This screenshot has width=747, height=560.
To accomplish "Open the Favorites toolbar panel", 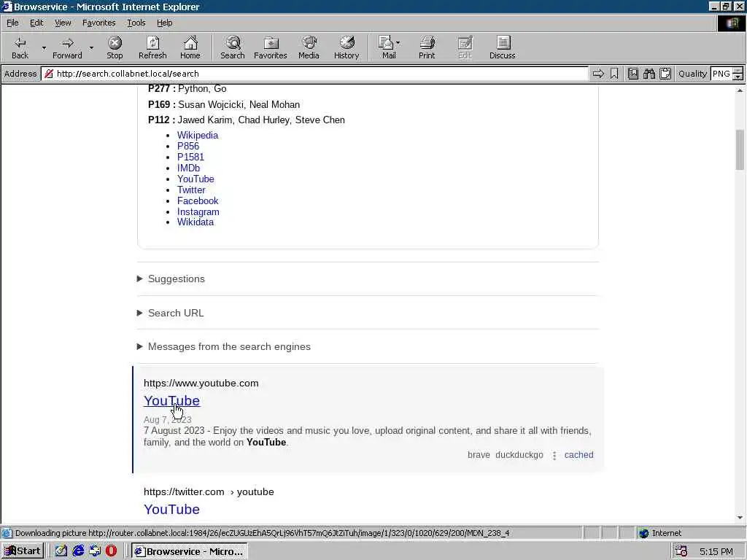I will coord(271,47).
